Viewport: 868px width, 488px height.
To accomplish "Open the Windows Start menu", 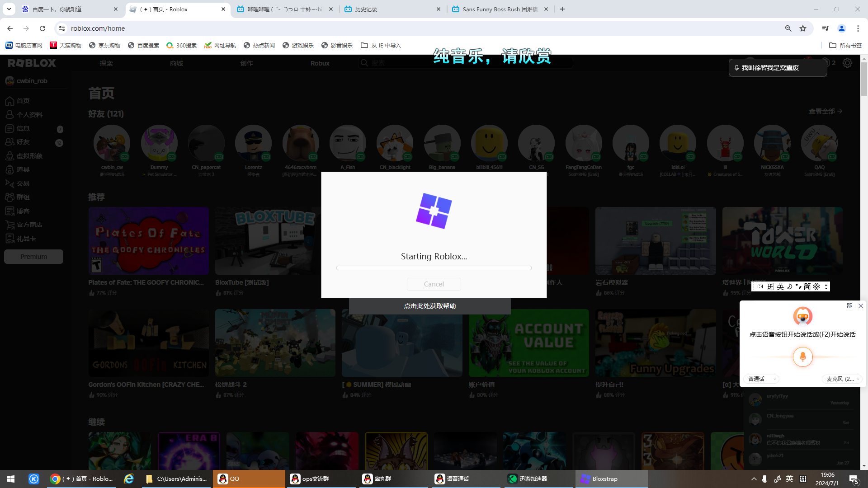I will point(11,479).
